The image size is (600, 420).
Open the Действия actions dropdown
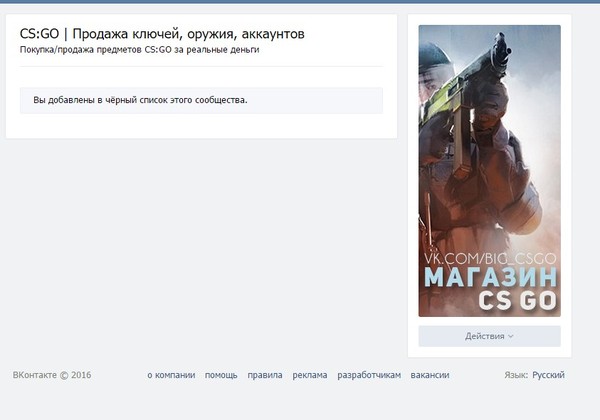click(x=489, y=336)
